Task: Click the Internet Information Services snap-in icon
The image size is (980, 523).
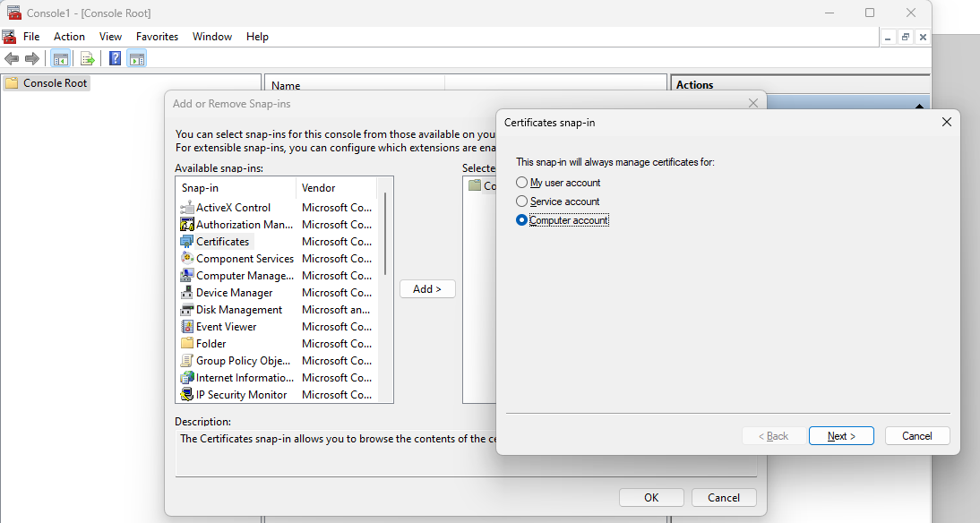Action: pyautogui.click(x=187, y=377)
